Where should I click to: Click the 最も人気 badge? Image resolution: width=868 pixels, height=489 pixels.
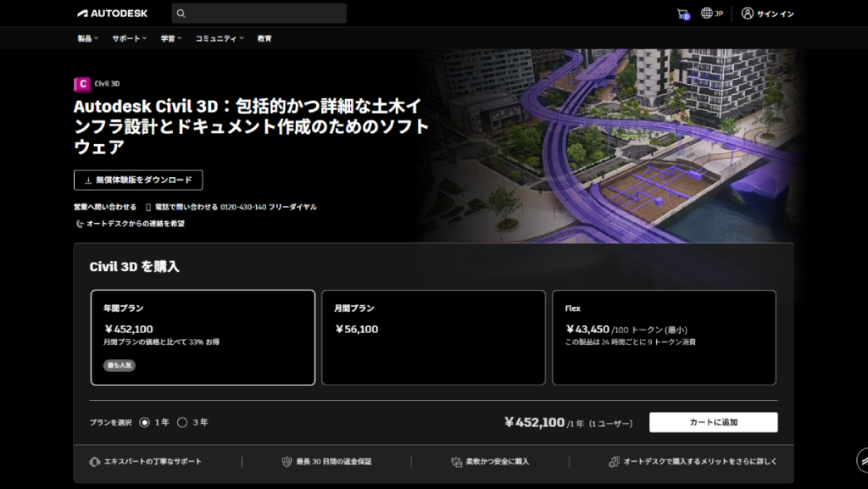point(119,365)
